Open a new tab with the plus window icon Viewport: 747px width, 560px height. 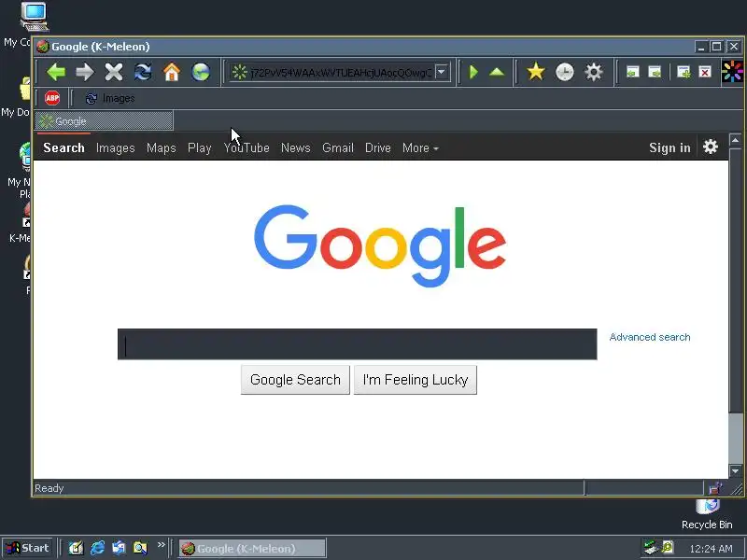click(684, 72)
